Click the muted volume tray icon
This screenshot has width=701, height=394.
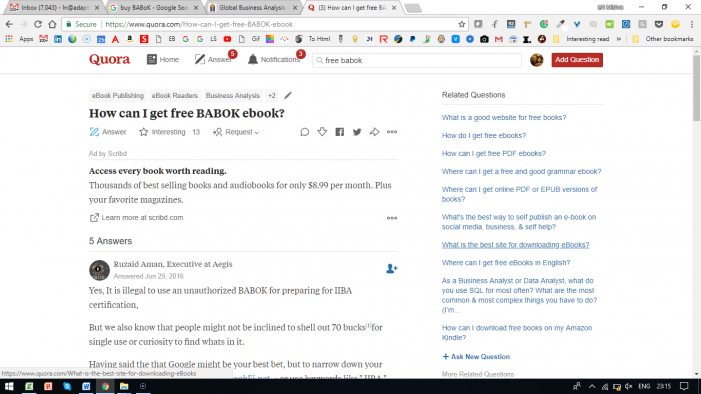click(629, 386)
